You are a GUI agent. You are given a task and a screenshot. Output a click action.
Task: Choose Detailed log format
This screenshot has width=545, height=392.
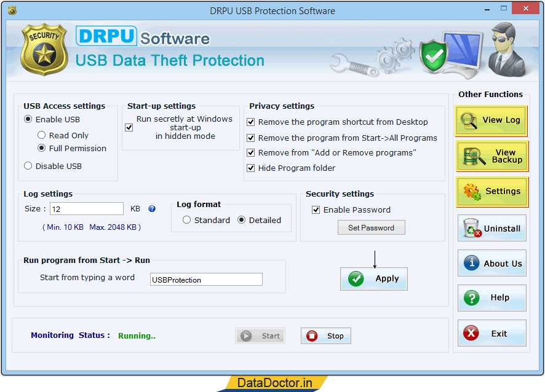242,220
